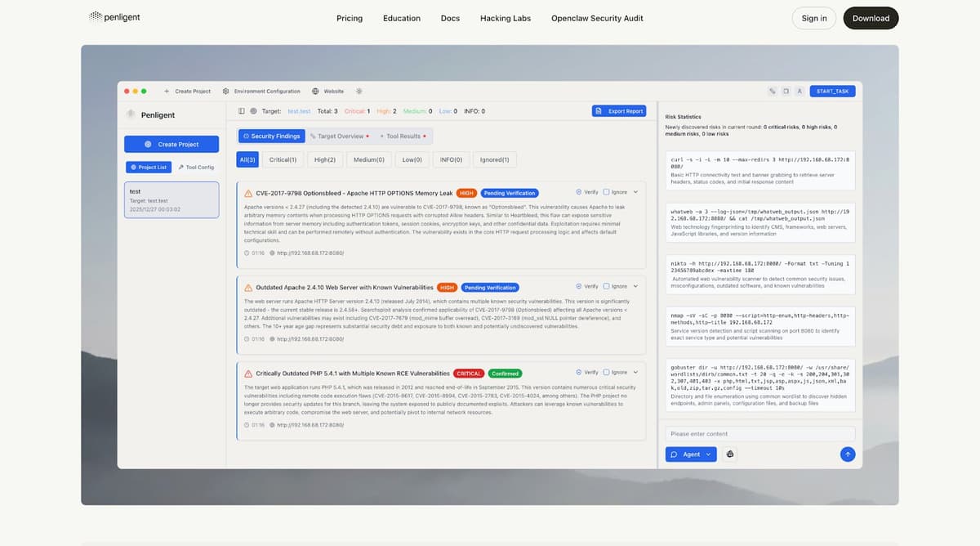
Task: Click the test.test target link
Action: [x=299, y=111]
